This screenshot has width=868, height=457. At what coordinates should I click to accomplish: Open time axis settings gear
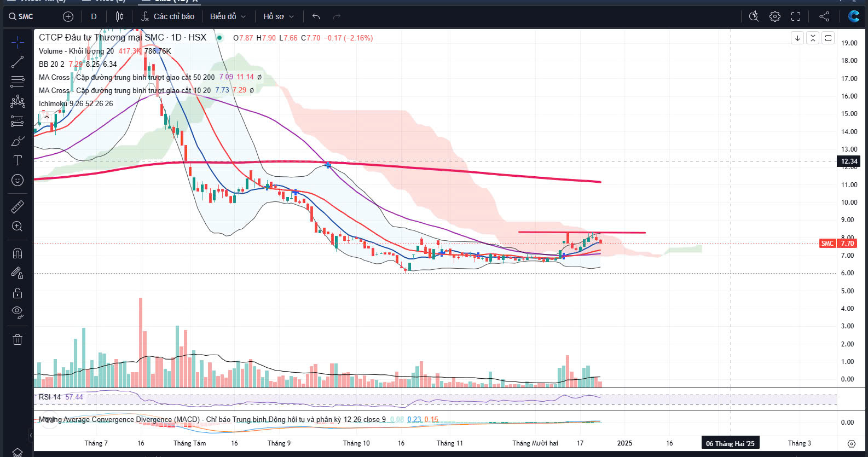tap(851, 443)
